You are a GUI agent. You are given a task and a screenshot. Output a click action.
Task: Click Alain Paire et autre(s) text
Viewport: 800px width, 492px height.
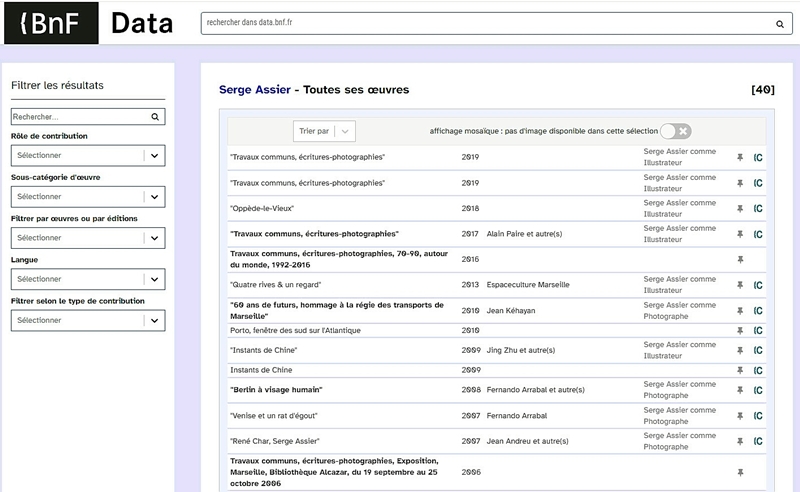tap(524, 234)
